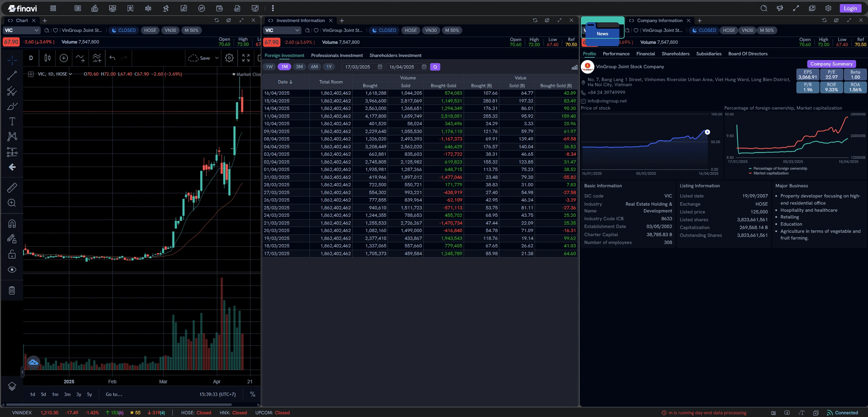Image resolution: width=868 pixels, height=417 pixels.
Task: Toggle lock all drawing tools
Action: pyautogui.click(x=12, y=254)
